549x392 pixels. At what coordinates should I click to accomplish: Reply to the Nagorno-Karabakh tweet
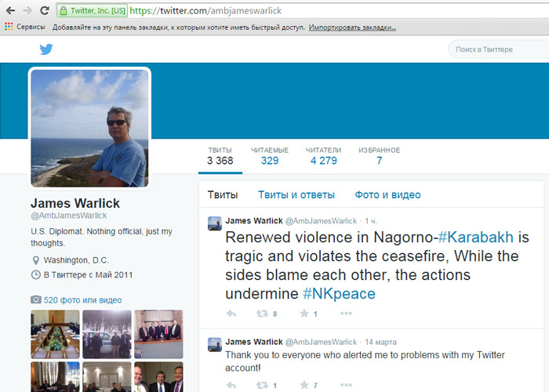[231, 314]
